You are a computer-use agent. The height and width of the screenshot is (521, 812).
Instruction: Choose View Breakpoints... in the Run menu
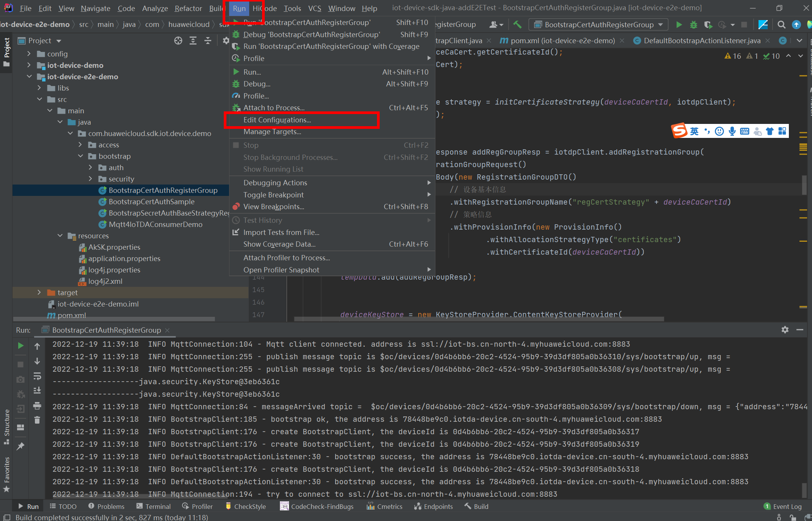(x=332, y=207)
